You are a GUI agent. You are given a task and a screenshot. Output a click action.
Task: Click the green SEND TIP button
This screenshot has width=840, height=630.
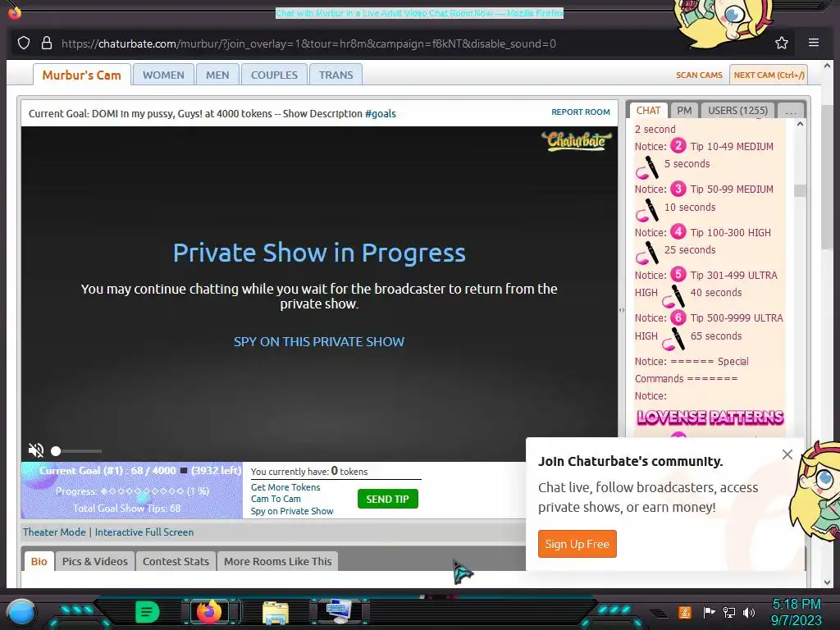387,499
